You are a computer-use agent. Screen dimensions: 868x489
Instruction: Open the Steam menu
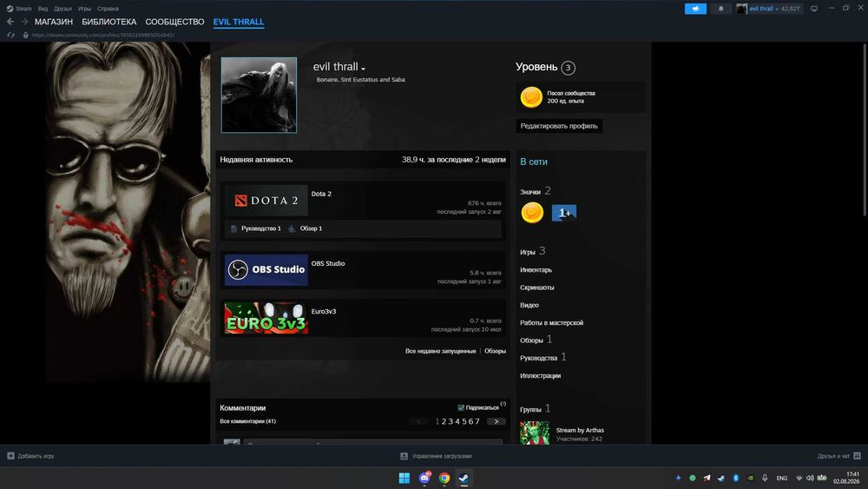coord(23,9)
